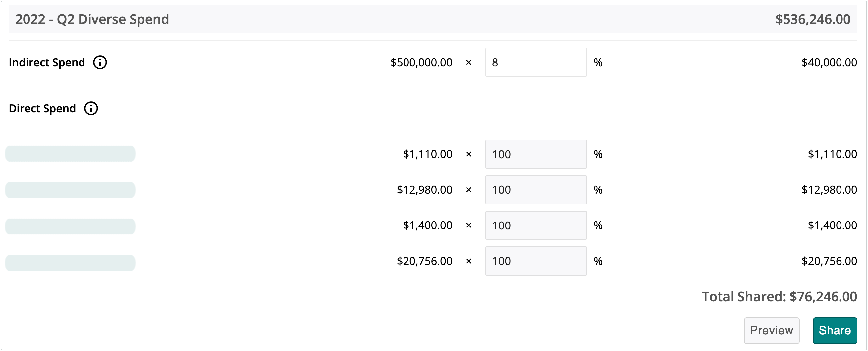The width and height of the screenshot is (868, 351).
Task: Click the Indirect Spend info icon
Action: [x=100, y=62]
